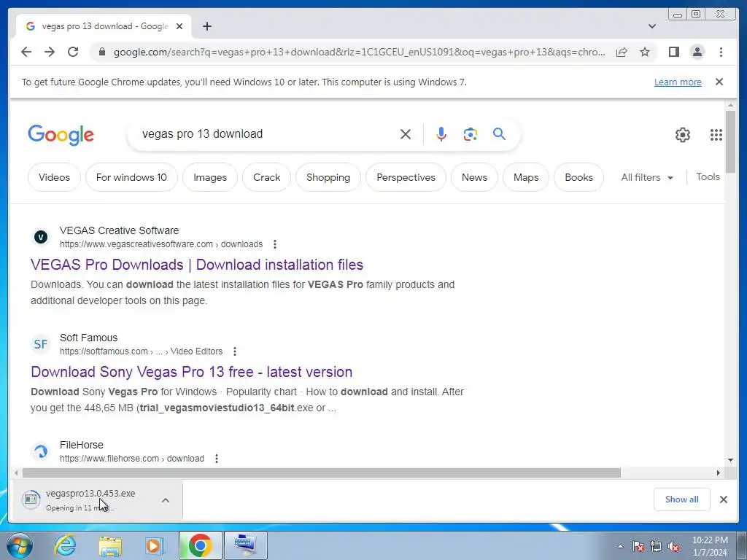
Task: Open Windows Explorer from taskbar
Action: [x=110, y=545]
